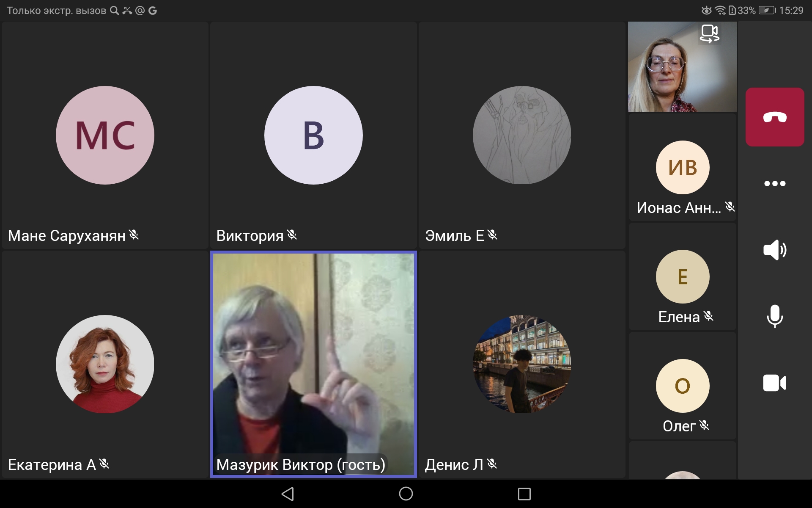Image resolution: width=812 pixels, height=508 pixels.
Task: Tap the Олег participant avatar
Action: [x=682, y=386]
